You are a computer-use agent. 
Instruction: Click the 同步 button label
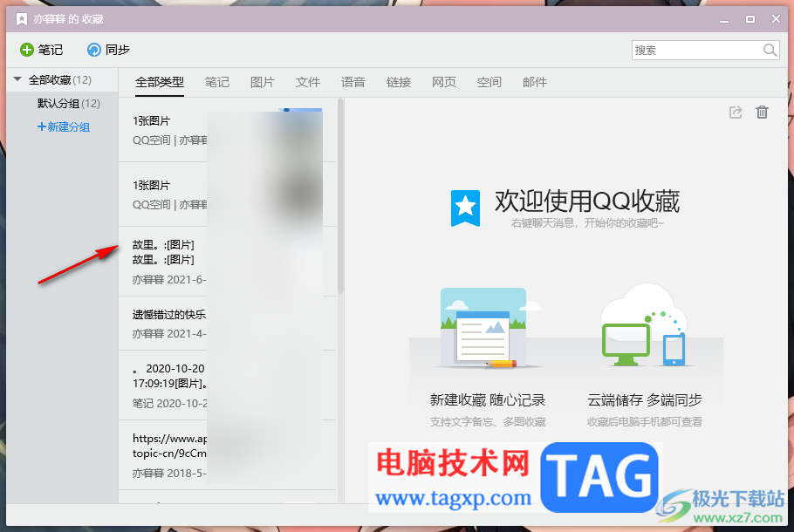[118, 50]
